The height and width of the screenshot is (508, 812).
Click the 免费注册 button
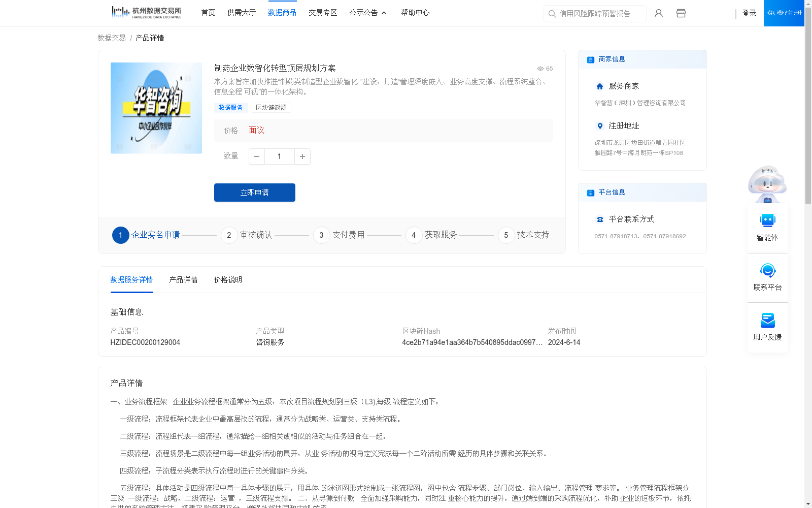coord(784,13)
